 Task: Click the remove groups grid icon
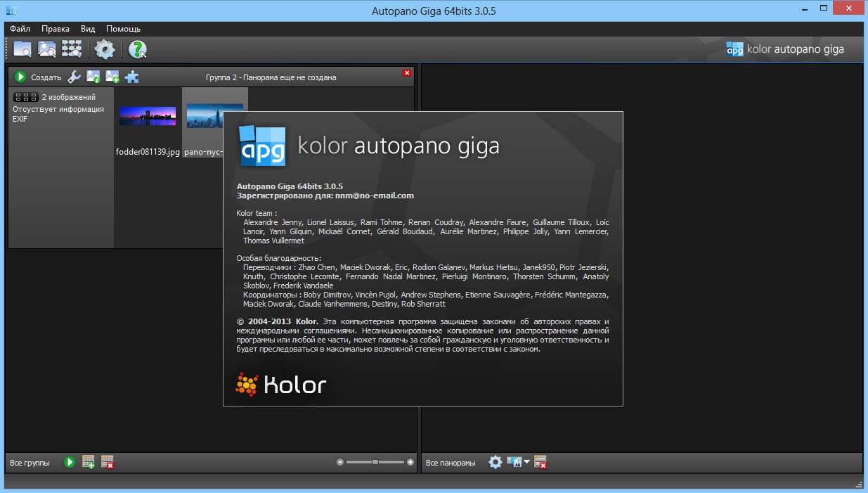pos(108,462)
